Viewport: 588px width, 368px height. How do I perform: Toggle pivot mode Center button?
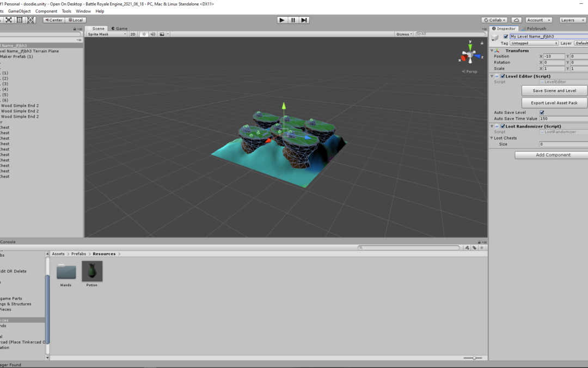tap(53, 20)
